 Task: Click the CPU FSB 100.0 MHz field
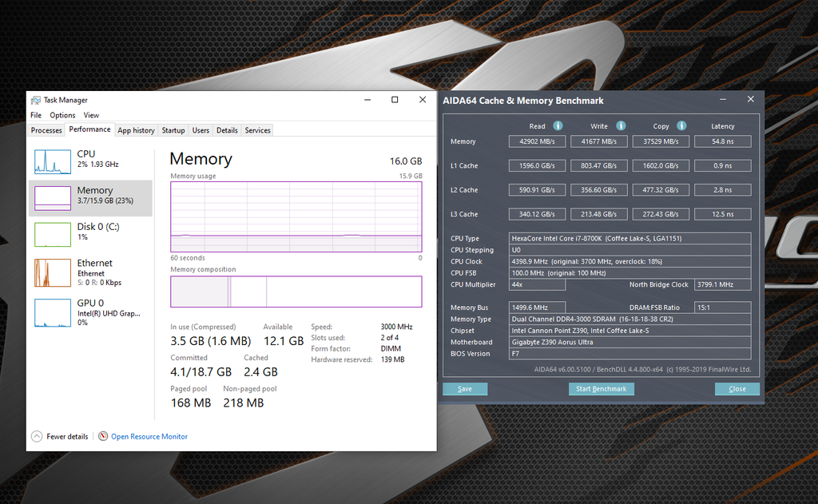[x=629, y=273]
